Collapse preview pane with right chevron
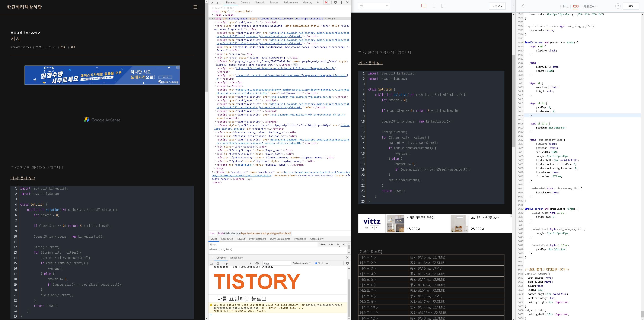Viewport: 644px width, 320px height. click(x=513, y=6)
